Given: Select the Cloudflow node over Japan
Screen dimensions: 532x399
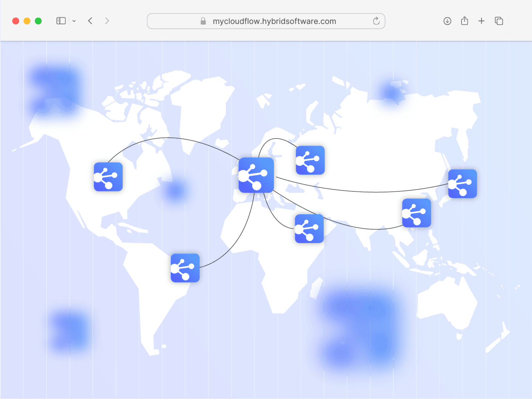Looking at the screenshot, I should pos(463,184).
